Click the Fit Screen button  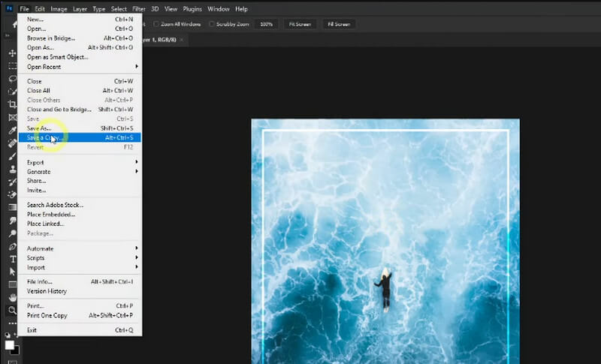(x=300, y=24)
